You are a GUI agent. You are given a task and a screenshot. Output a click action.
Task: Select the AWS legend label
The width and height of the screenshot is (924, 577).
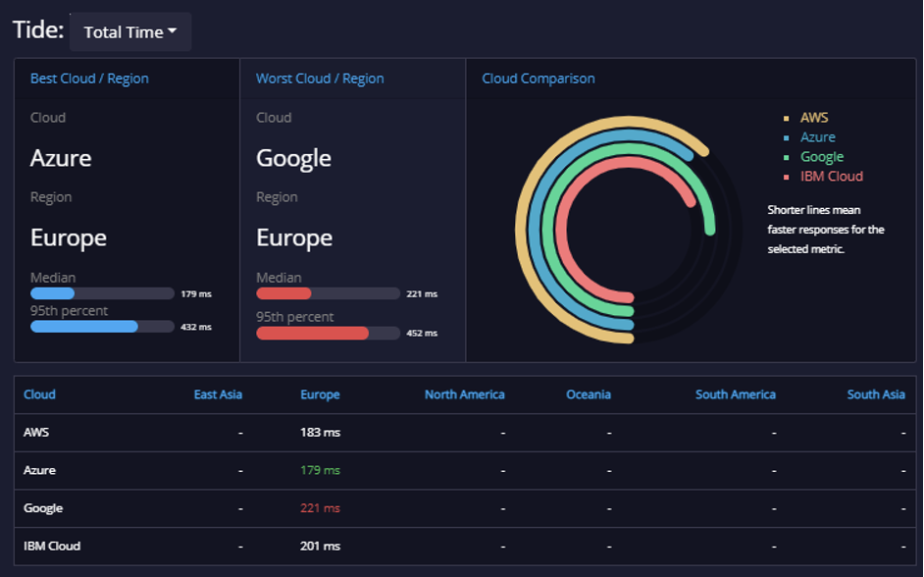[x=814, y=118]
